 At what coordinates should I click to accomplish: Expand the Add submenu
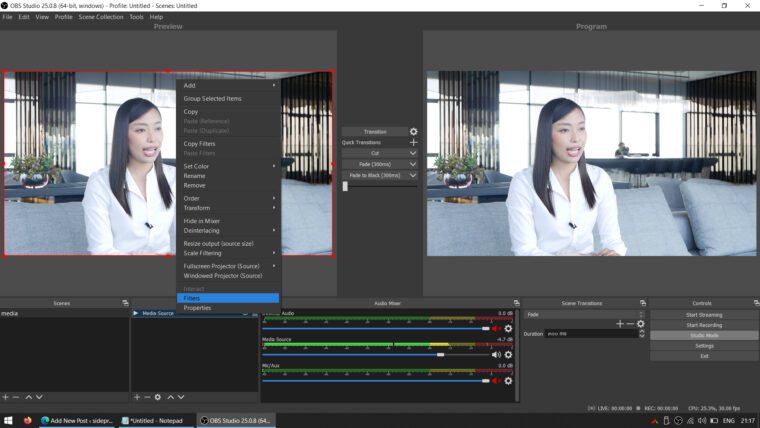pos(228,85)
